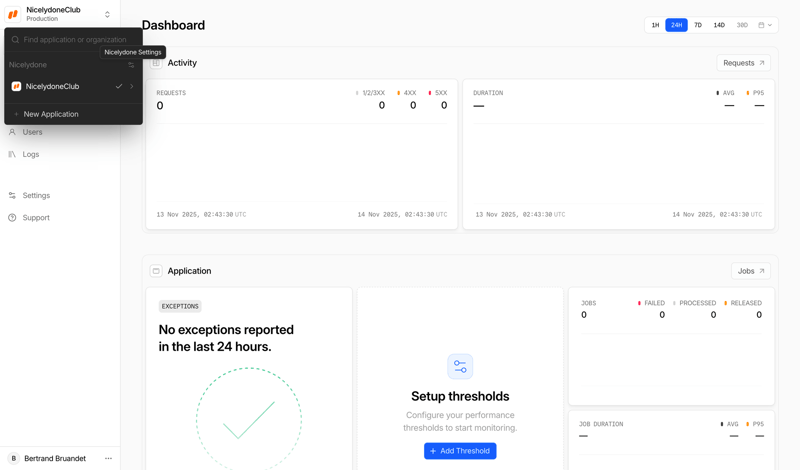Click the Application section icon

click(x=156, y=271)
